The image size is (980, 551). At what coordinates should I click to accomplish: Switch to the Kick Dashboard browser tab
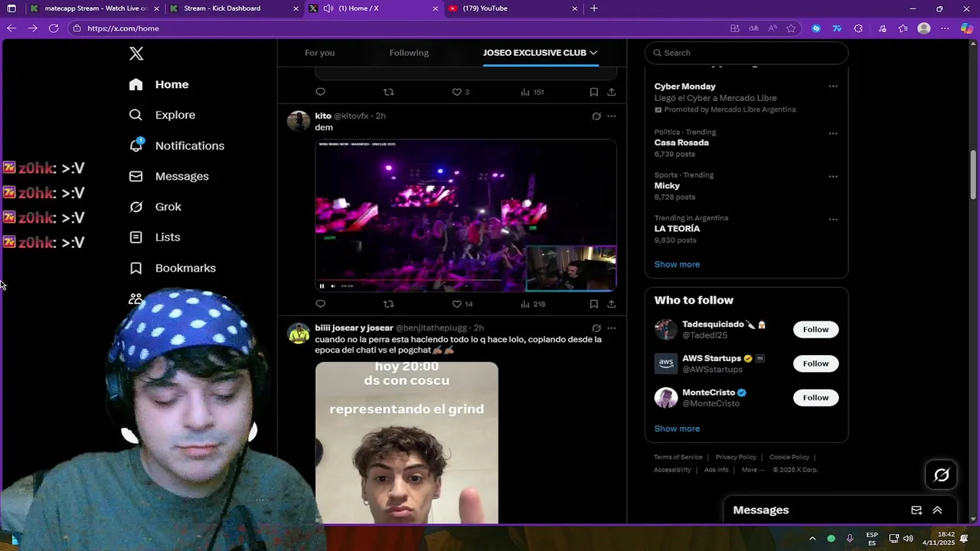point(234,8)
